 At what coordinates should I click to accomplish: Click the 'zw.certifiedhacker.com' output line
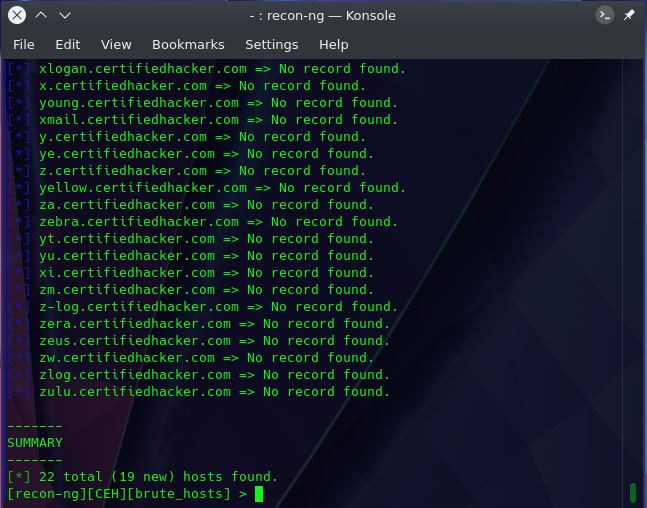[191, 357]
